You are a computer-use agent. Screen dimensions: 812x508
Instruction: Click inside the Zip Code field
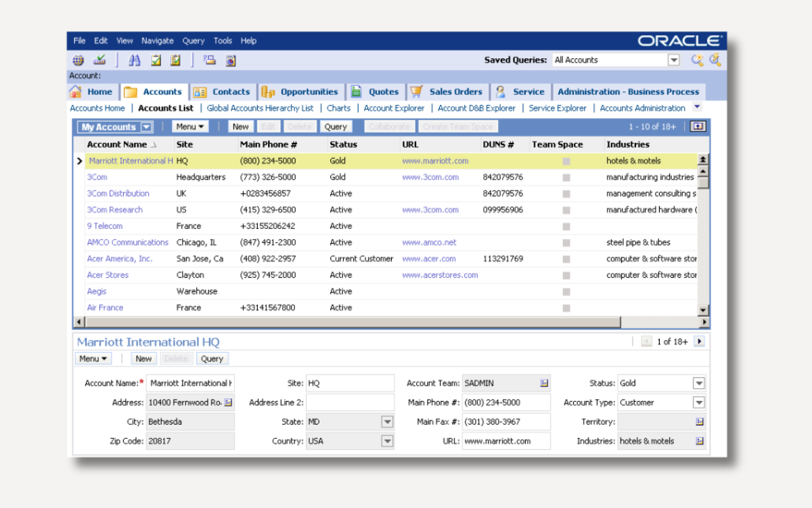189,440
